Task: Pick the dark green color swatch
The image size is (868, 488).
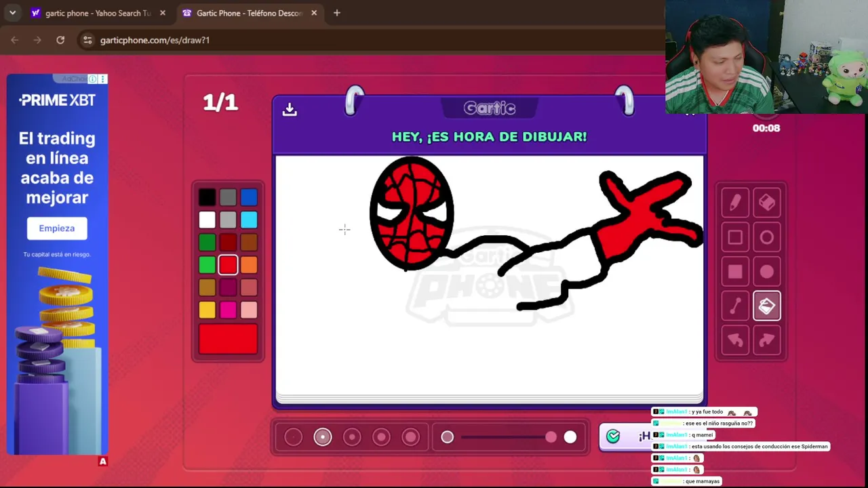Action: pos(208,242)
